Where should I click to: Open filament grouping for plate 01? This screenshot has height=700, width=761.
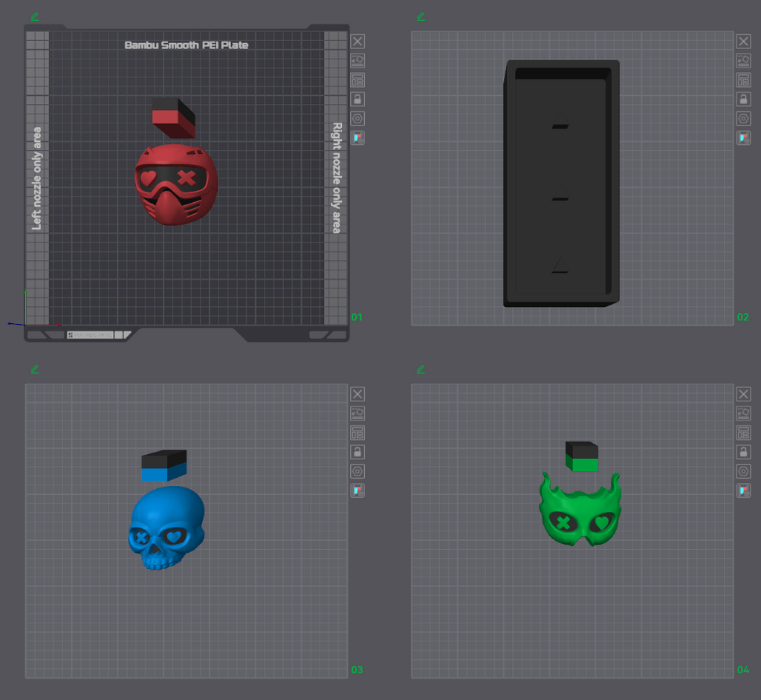pyautogui.click(x=357, y=138)
